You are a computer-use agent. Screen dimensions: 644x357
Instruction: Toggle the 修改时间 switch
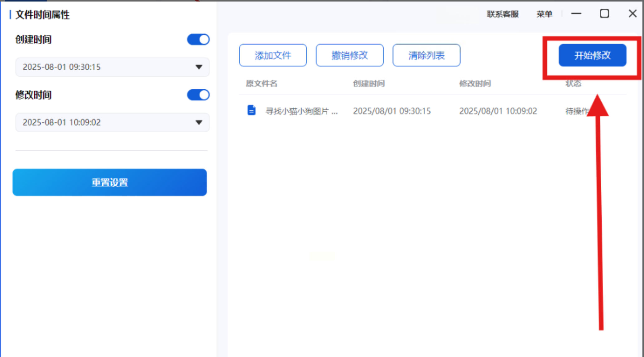pos(198,95)
